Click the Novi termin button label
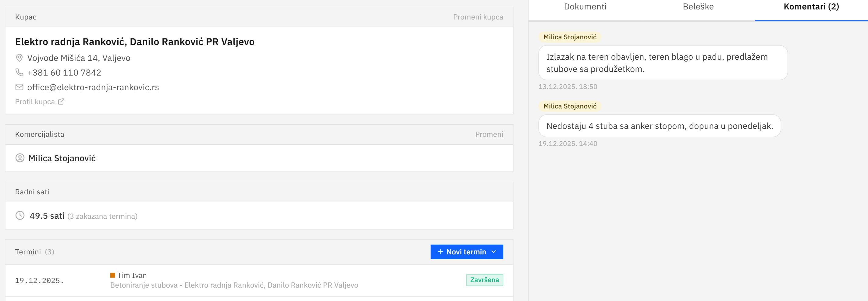 pyautogui.click(x=466, y=252)
